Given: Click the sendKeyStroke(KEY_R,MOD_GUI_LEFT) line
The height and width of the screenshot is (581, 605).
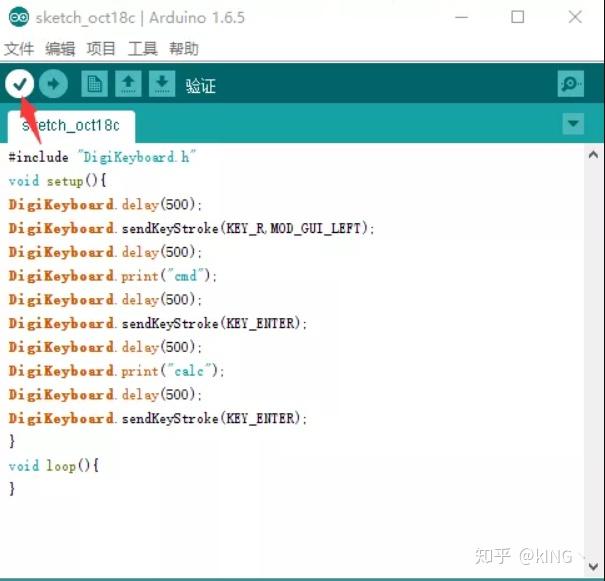Looking at the screenshot, I should coord(191,228).
